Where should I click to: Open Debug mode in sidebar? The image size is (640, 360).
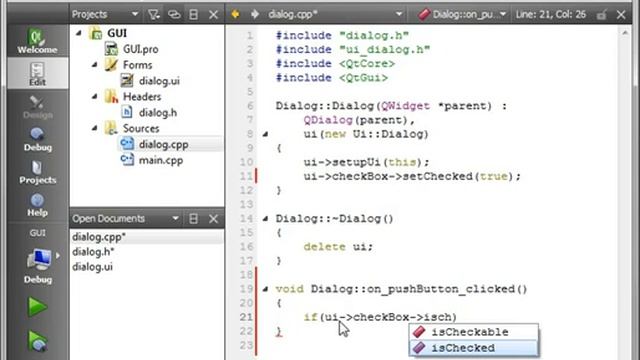[37, 140]
